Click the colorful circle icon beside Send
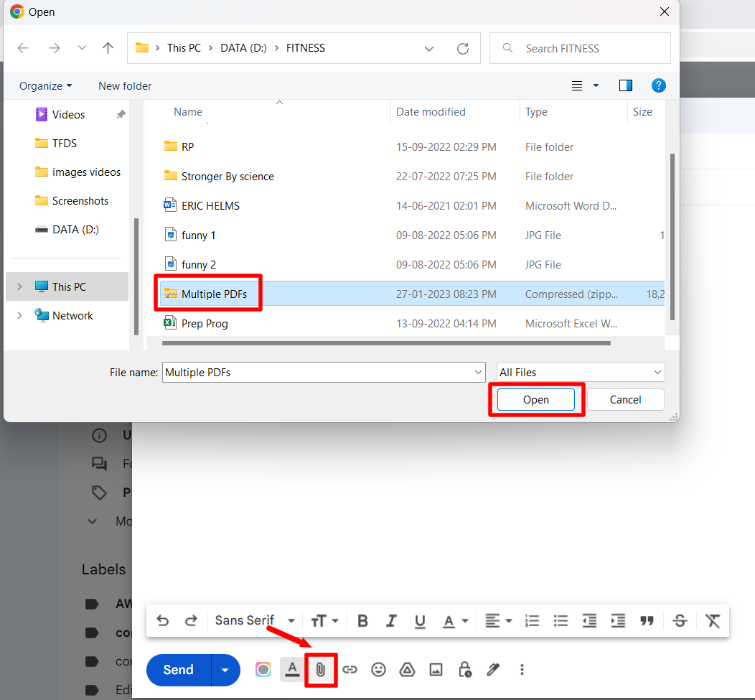Viewport: 755px width, 700px height. 263,670
